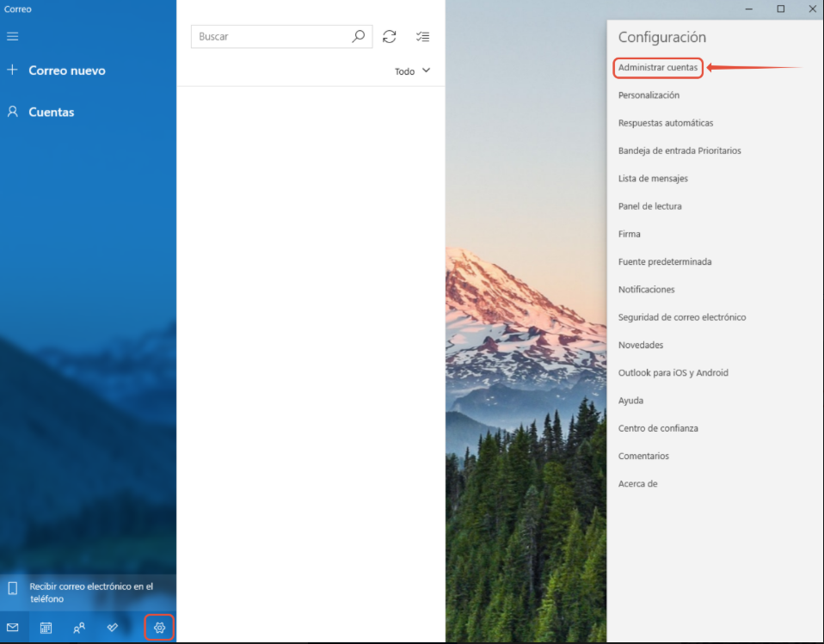Viewport: 824px width, 644px height.
Task: Open Respuestas automáticas
Action: click(x=665, y=123)
